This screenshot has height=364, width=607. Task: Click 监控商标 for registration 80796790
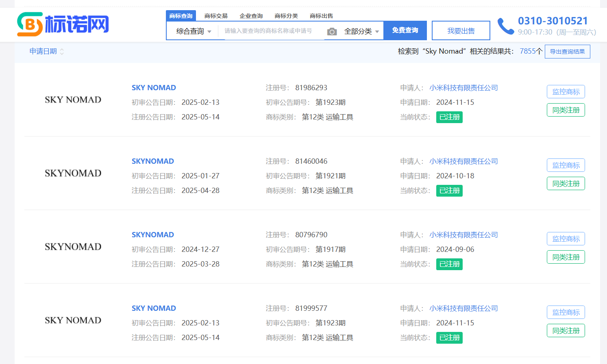[566, 239]
